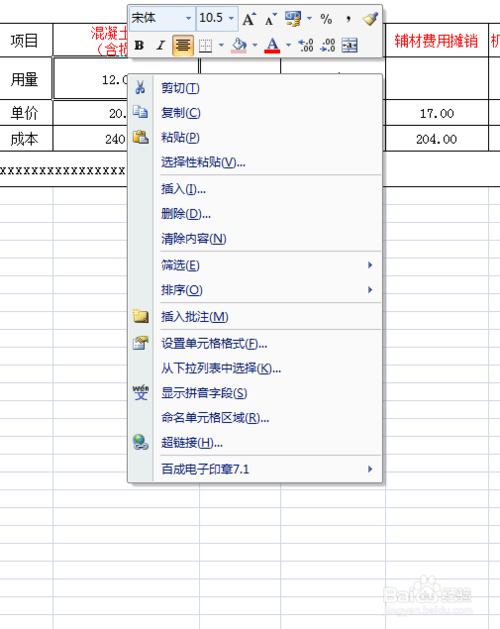Click the increase font size icon
Viewport: 500px width, 629px height.
pos(249,19)
